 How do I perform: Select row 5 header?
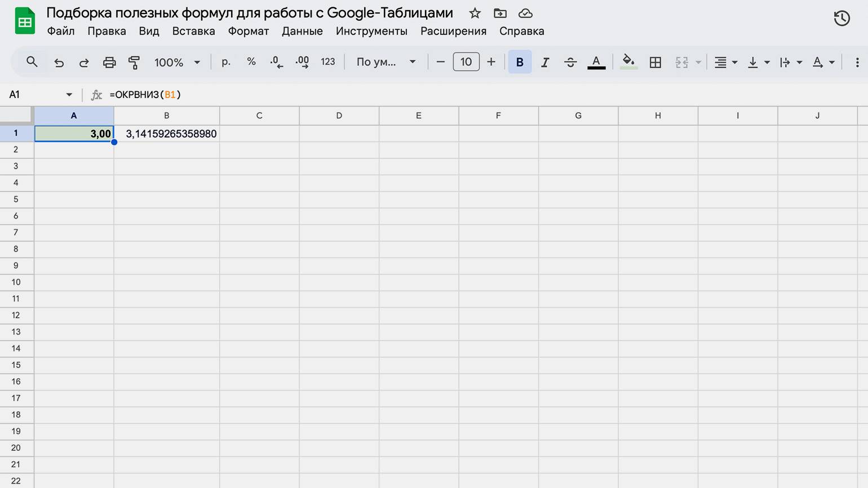[x=16, y=199]
